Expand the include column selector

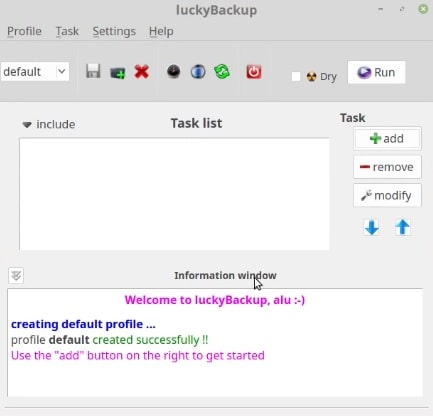(x=49, y=124)
